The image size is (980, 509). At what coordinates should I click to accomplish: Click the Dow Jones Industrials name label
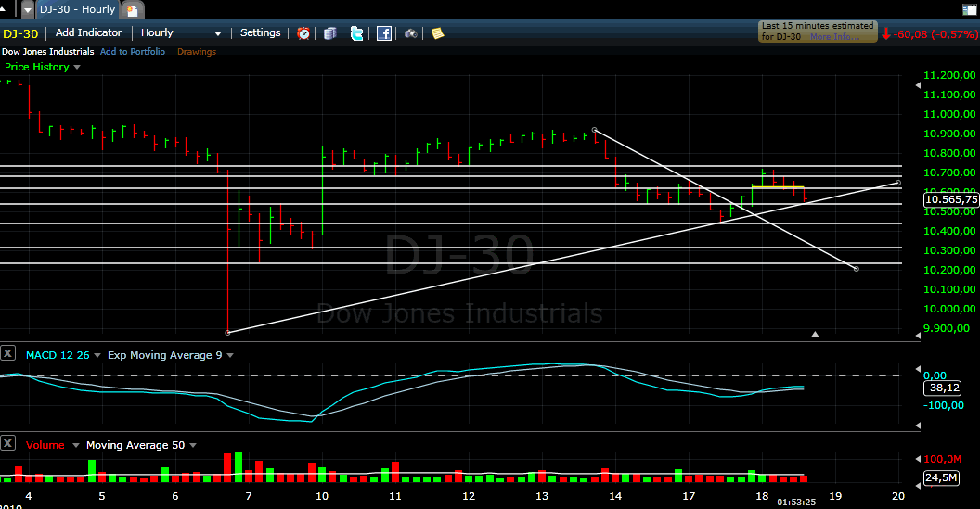coord(48,51)
